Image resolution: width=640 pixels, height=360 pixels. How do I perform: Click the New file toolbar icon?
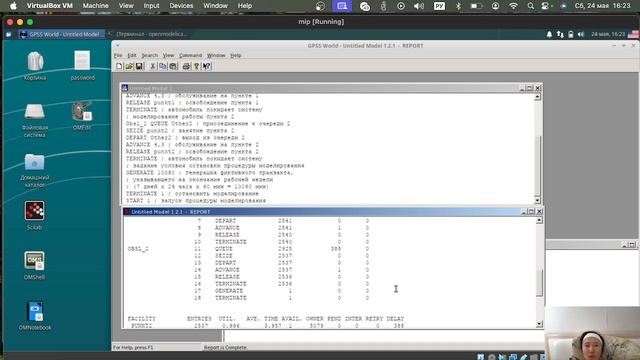click(x=119, y=66)
